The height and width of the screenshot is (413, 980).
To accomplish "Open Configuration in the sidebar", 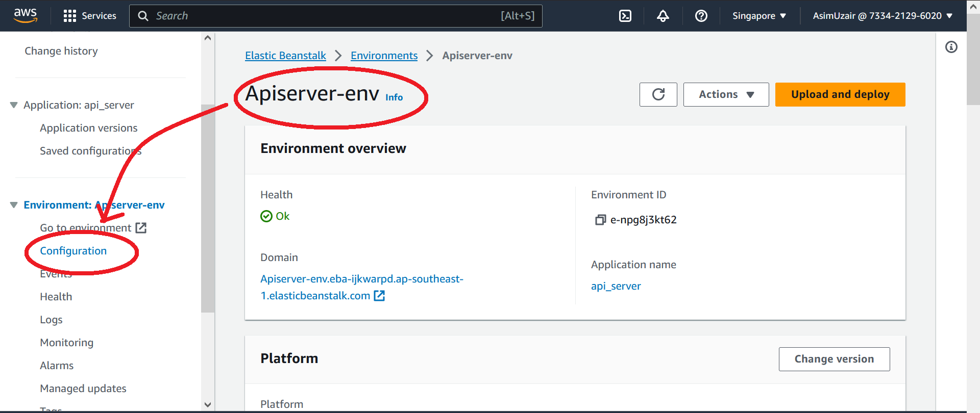I will click(x=73, y=251).
